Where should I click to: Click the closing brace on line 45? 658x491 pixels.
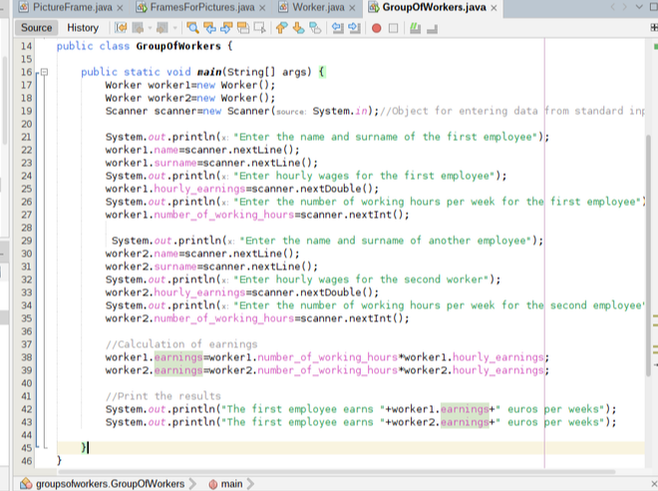[x=84, y=448]
